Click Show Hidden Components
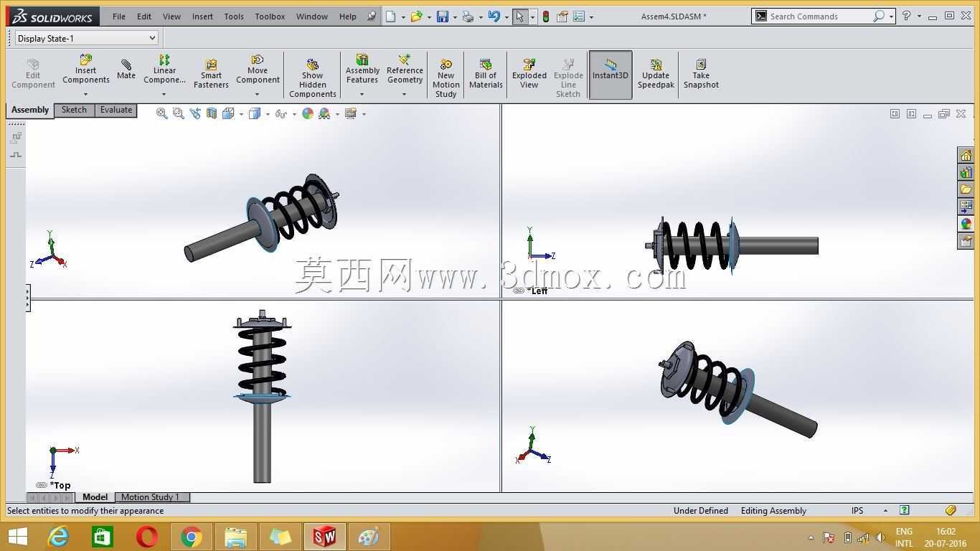The width and height of the screenshot is (980, 551). click(313, 78)
